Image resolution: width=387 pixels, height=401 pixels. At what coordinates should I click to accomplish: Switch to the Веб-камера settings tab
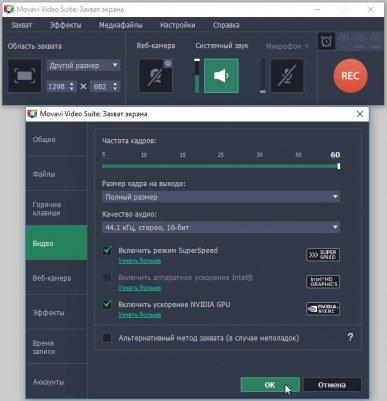tap(56, 278)
